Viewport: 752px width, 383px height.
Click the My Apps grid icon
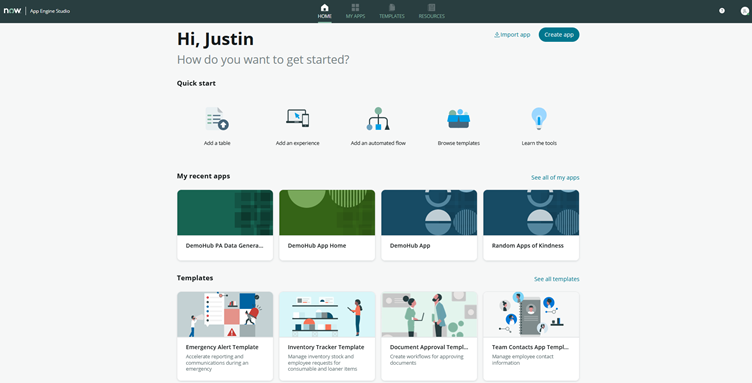(355, 8)
